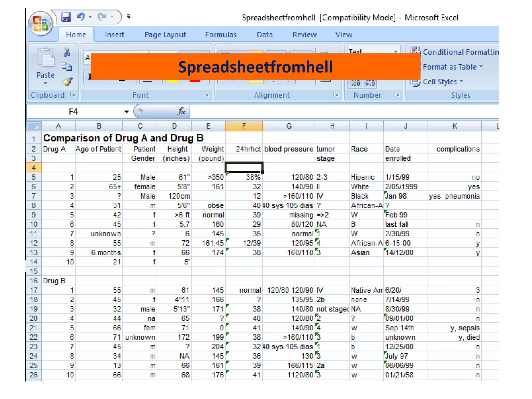Open the number format Text dropdown
Image resolution: width=532 pixels, height=399 pixels.
pyautogui.click(x=395, y=51)
